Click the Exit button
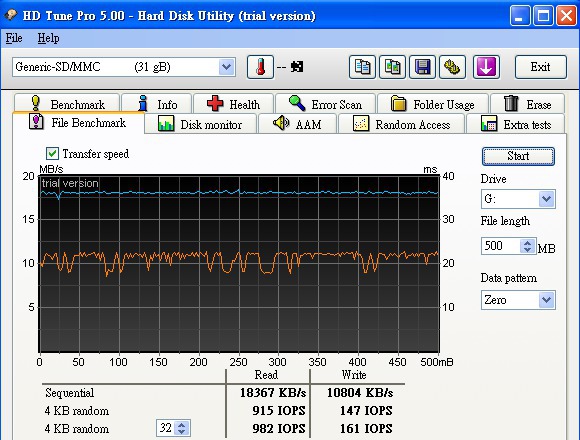 [540, 67]
